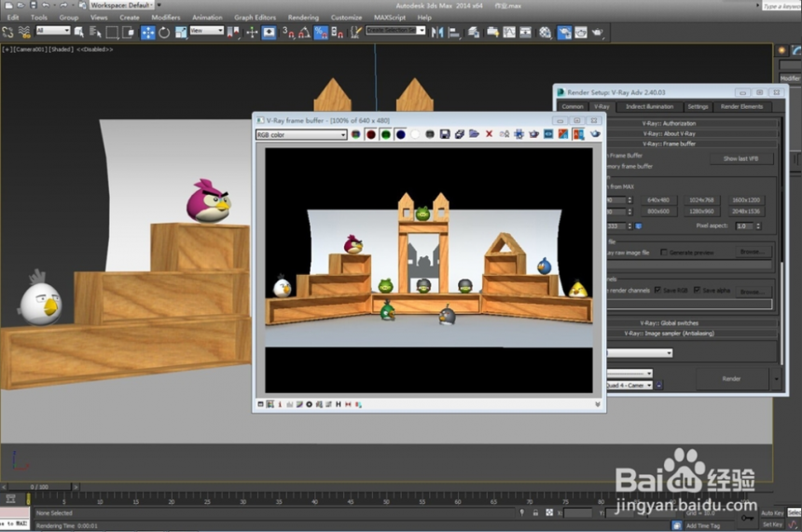Viewport: 802px width, 532px height.
Task: Toggle 3D Snaps in main toolbar
Action: click(288, 33)
